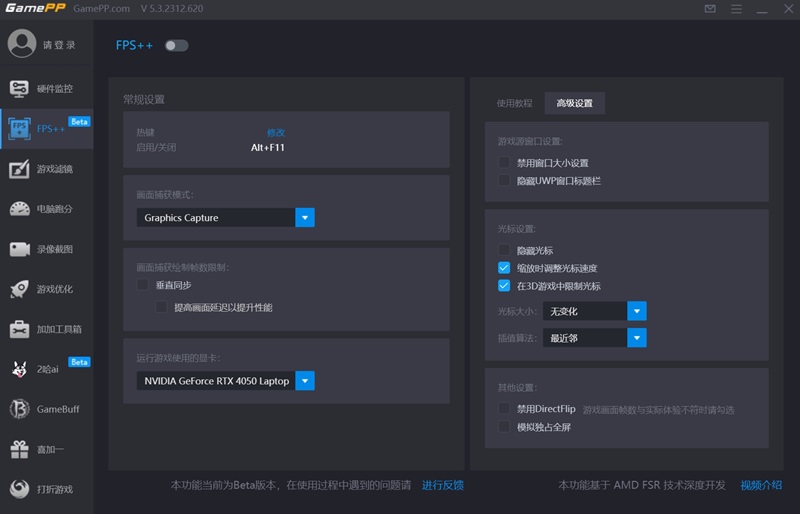Click the 游戏优化 rocket icon
This screenshot has width=800, height=514.
[19, 289]
